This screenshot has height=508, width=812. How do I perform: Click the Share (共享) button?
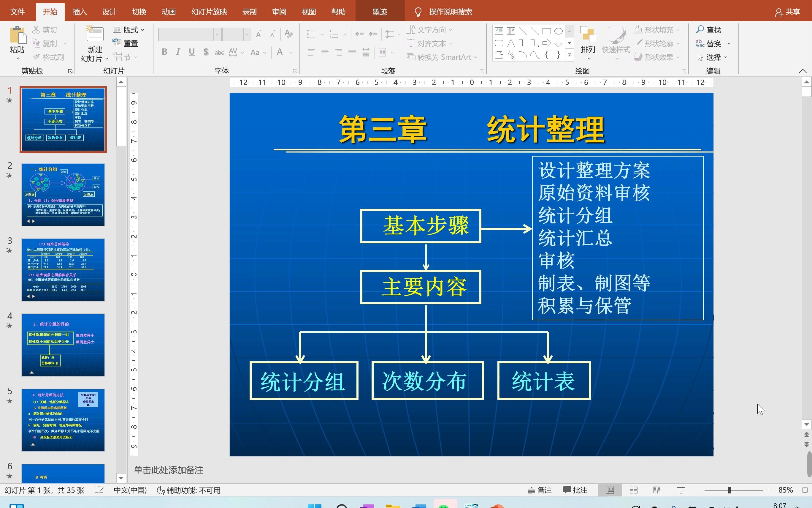click(787, 12)
